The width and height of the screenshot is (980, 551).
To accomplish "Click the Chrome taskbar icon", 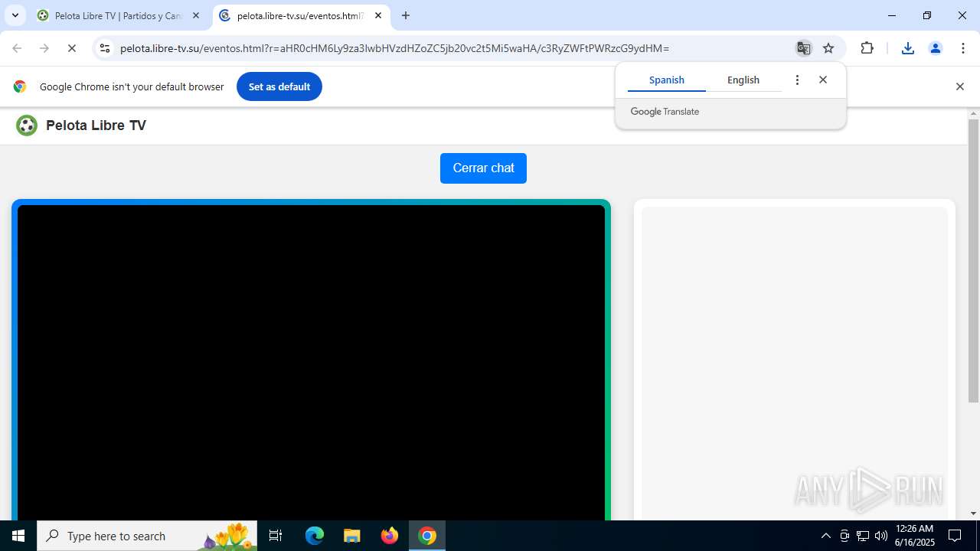I will pyautogui.click(x=427, y=536).
